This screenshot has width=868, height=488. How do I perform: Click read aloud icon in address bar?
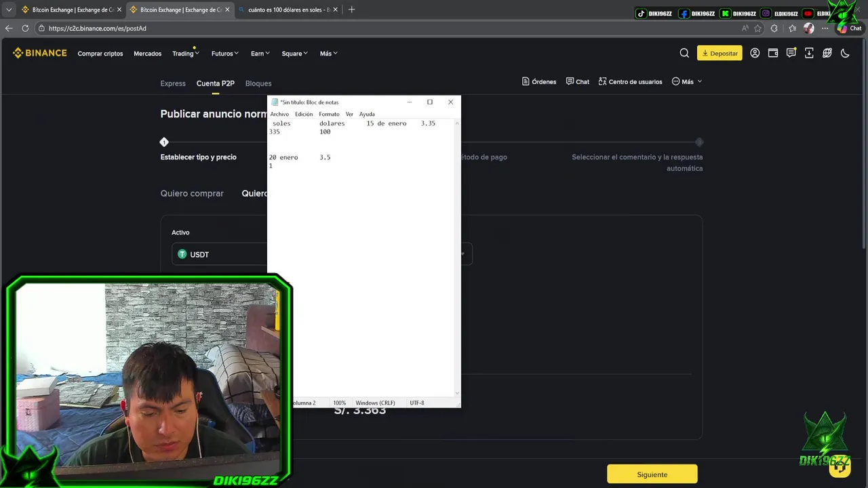click(745, 28)
